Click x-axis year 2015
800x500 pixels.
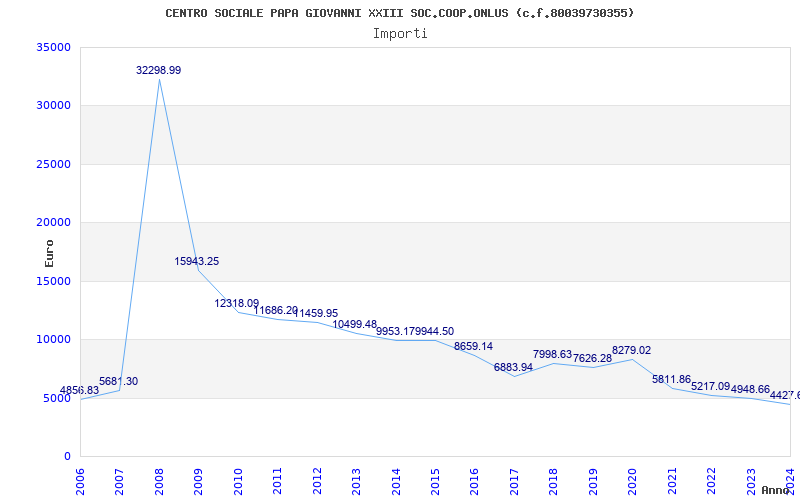click(435, 481)
